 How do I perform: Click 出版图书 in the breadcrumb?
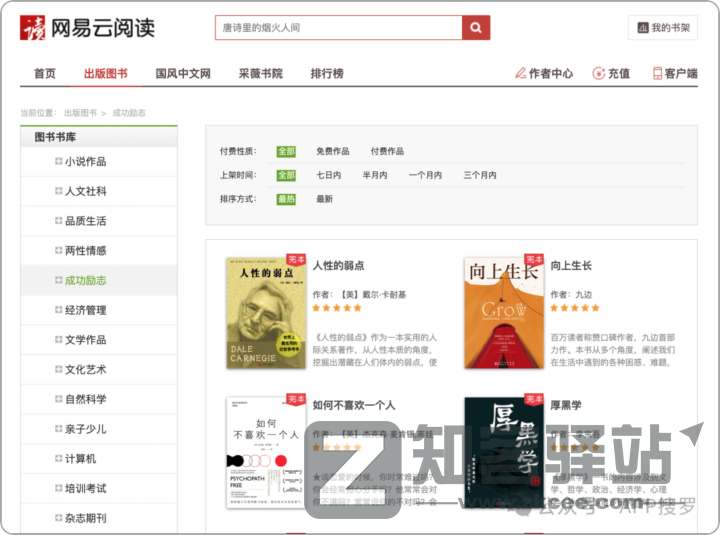point(80,113)
